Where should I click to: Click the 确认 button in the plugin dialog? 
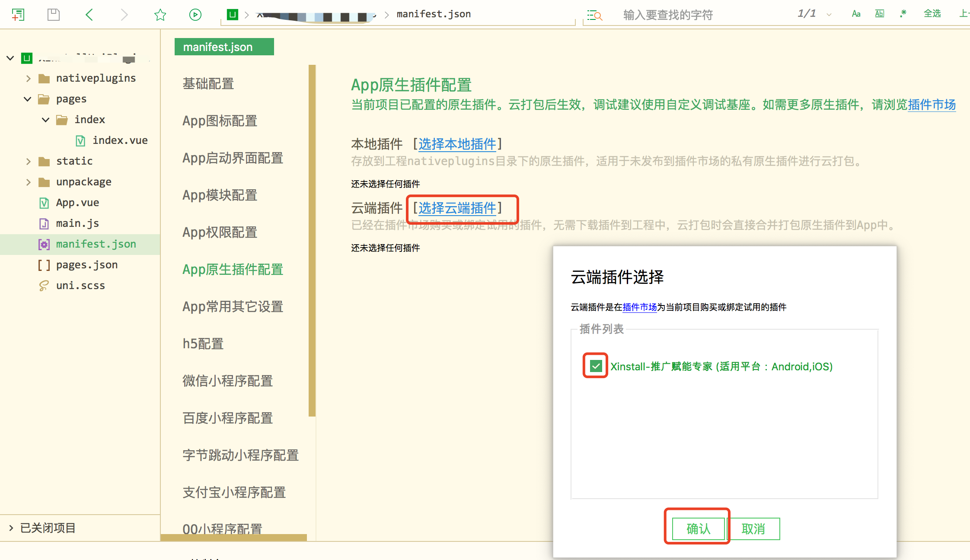coord(697,528)
